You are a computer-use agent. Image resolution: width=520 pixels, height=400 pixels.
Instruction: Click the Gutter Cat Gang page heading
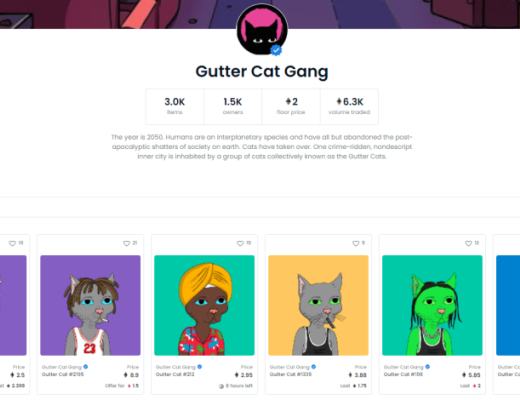(262, 72)
